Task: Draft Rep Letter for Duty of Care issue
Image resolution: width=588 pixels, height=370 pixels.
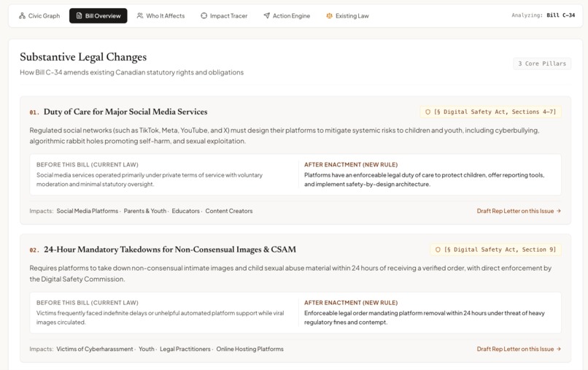Action: pyautogui.click(x=519, y=211)
